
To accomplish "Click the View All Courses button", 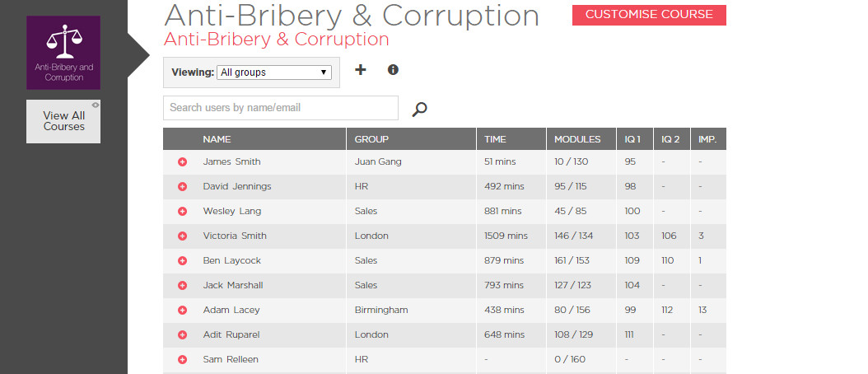I will pos(63,122).
